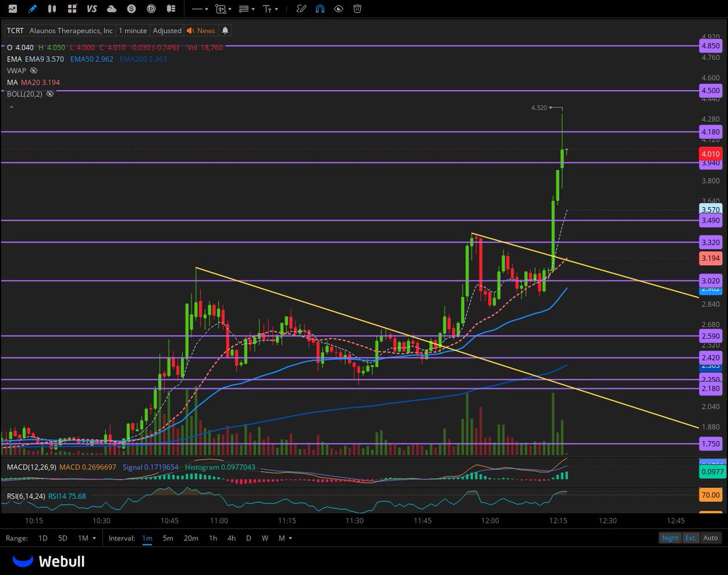The image size is (728, 575).
Task: Click the current price 4.010 tag
Action: point(711,154)
